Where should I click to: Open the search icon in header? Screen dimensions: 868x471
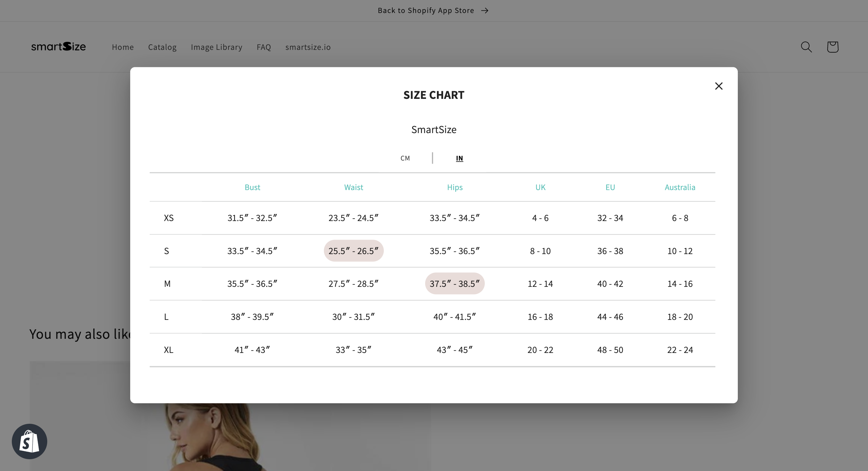pos(806,47)
